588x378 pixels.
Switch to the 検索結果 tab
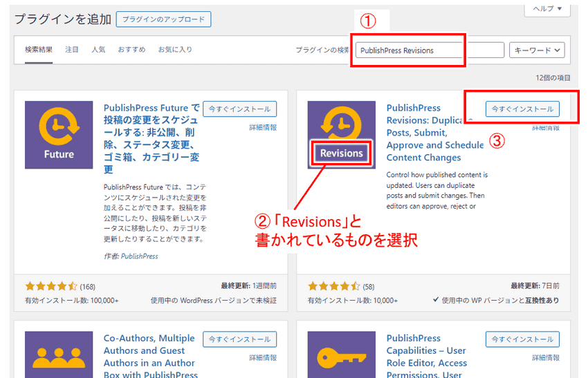click(39, 50)
